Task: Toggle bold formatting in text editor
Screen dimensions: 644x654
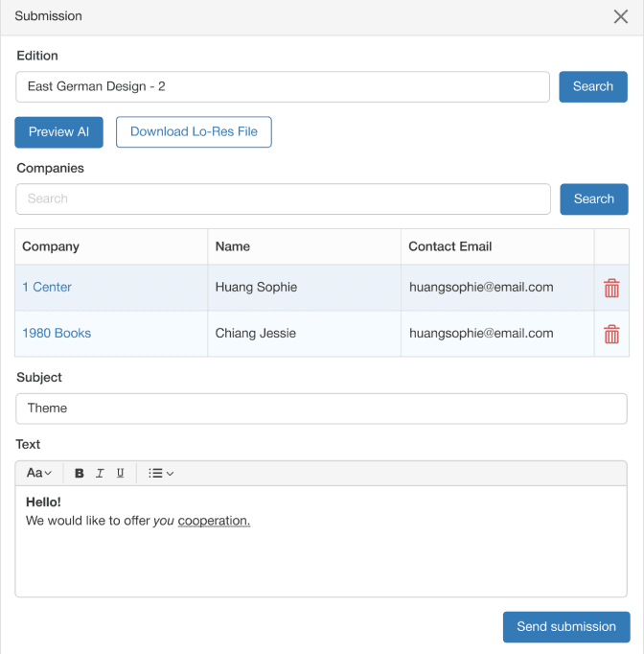Action: pos(80,473)
